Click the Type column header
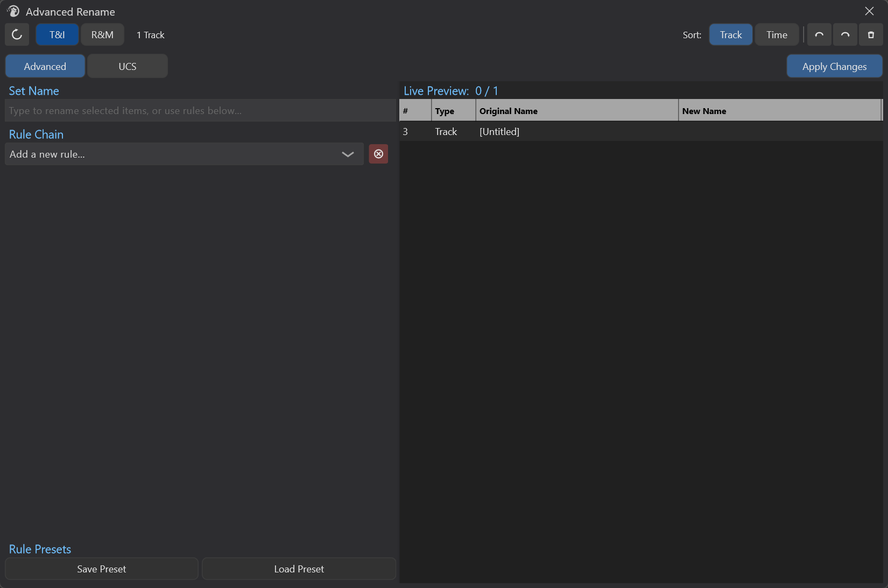This screenshot has height=588, width=888. (453, 111)
